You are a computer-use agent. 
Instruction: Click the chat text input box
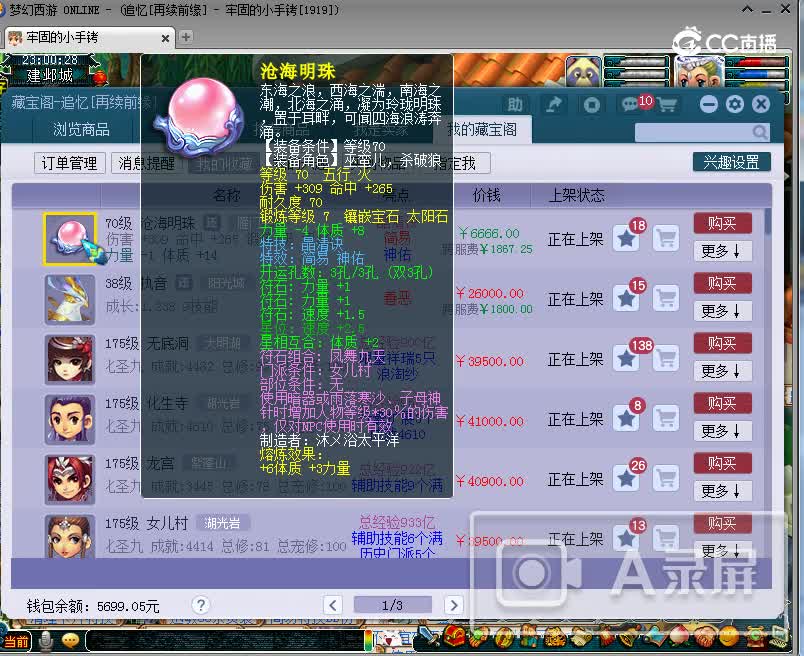click(x=225, y=641)
